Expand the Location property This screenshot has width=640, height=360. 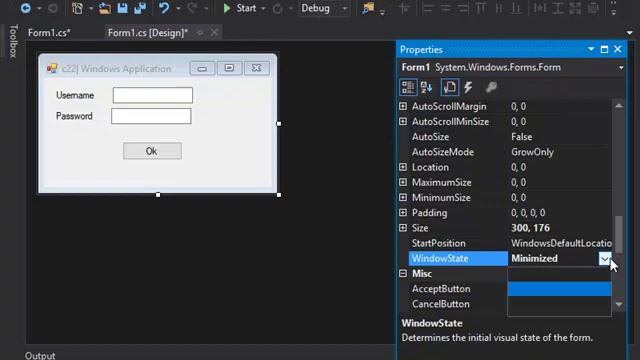click(403, 167)
